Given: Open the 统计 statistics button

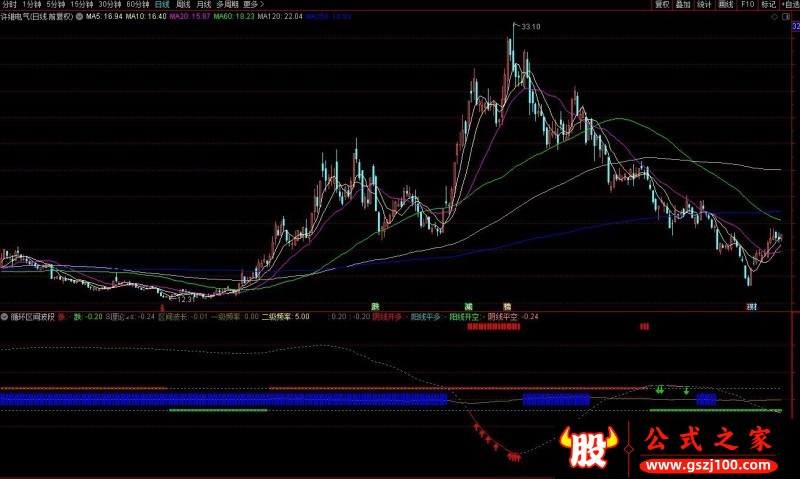Looking at the screenshot, I should (x=705, y=5).
